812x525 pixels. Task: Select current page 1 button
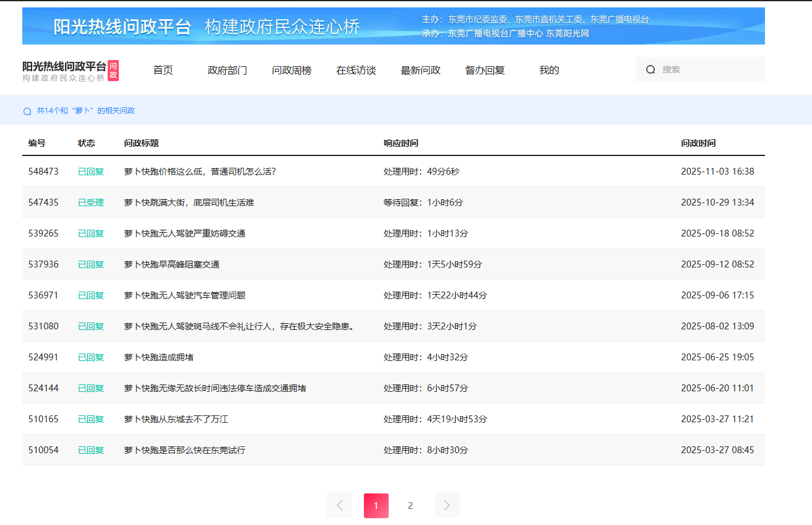tap(376, 505)
